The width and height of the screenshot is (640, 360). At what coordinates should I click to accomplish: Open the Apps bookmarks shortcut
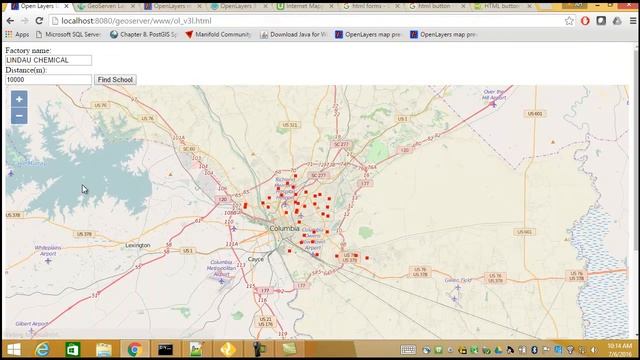point(17,35)
